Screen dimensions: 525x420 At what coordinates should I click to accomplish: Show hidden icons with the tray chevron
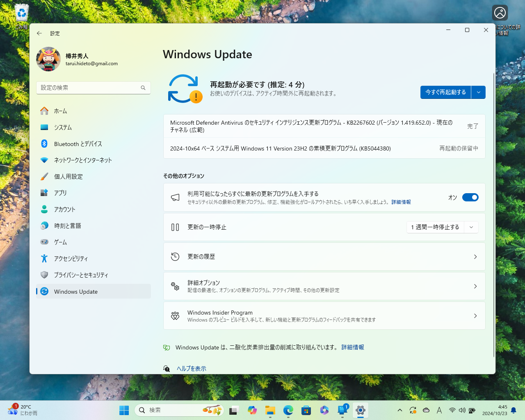[400, 410]
